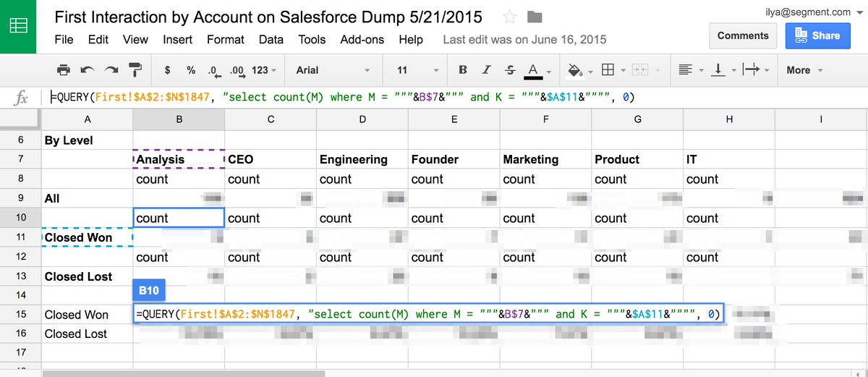Open the Arial font dropdown
Viewport: 868px width, 377px height.
coord(333,70)
